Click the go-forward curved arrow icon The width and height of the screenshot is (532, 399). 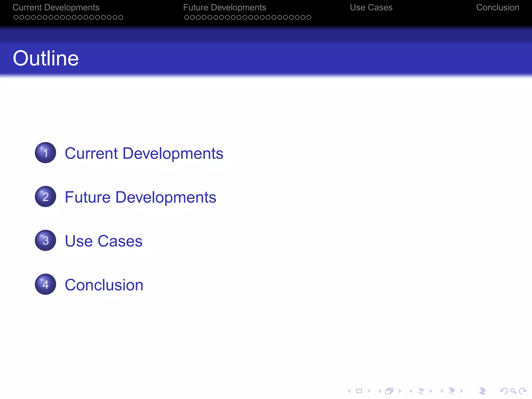point(523,391)
